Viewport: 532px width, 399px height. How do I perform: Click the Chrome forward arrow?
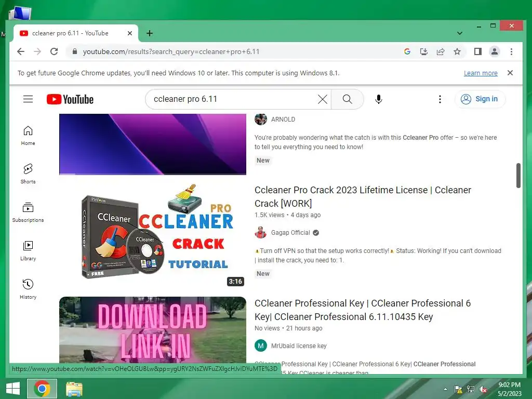pos(37,51)
